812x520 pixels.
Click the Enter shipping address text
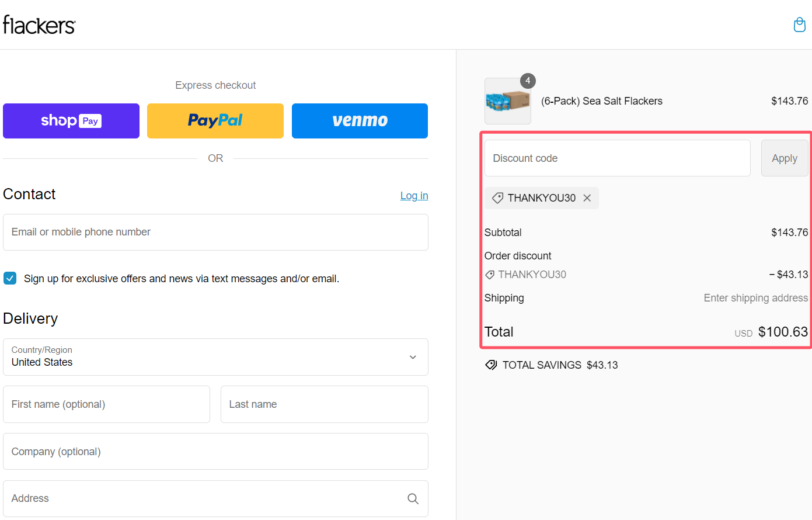(756, 298)
